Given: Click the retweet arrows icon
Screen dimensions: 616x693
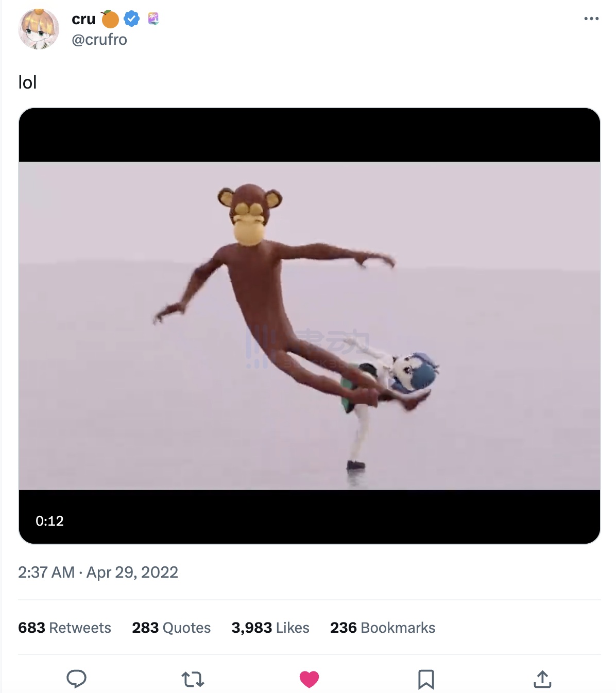Looking at the screenshot, I should [x=193, y=679].
